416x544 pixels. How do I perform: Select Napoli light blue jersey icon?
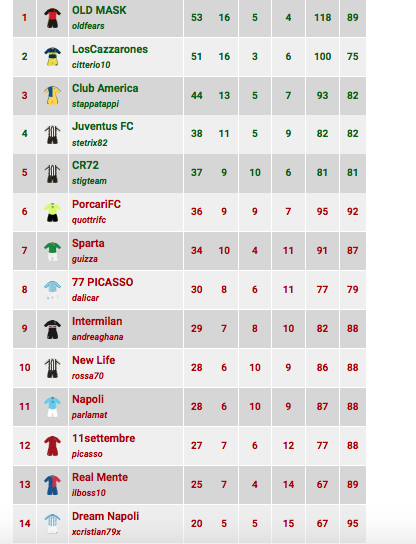click(x=52, y=407)
